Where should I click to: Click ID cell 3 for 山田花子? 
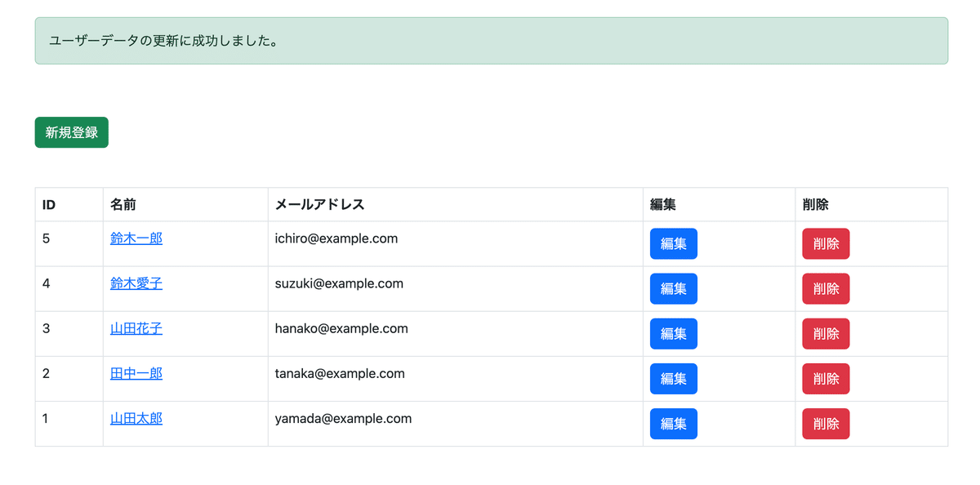click(69, 333)
